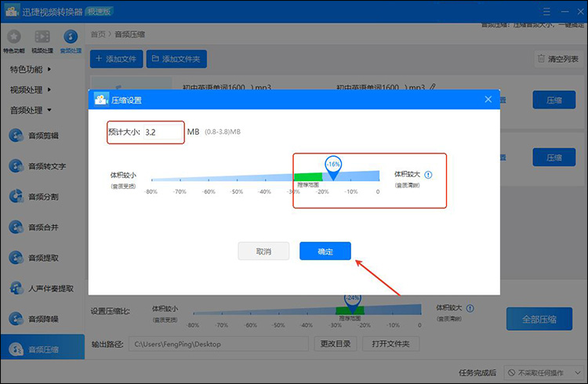Viewport: 588px width, 384px height.
Task: Select the 音频处理 music icon tab
Action: tap(71, 39)
